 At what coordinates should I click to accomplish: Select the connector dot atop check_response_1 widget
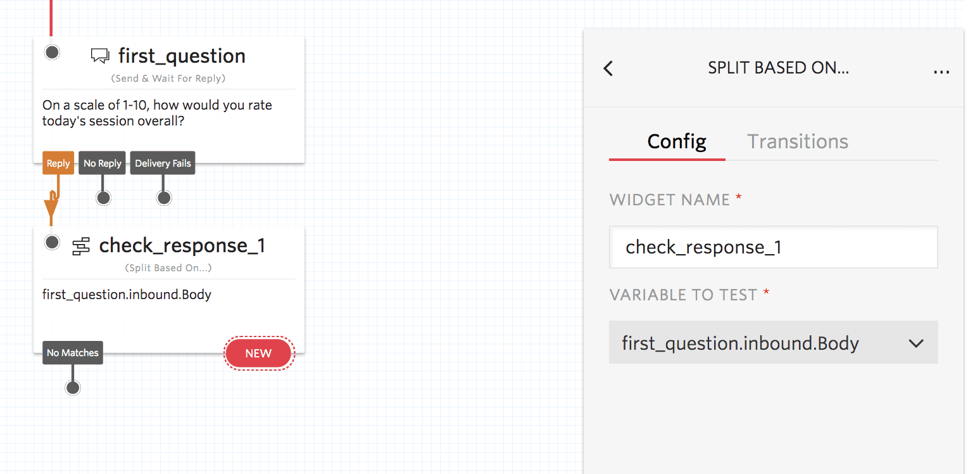(52, 241)
